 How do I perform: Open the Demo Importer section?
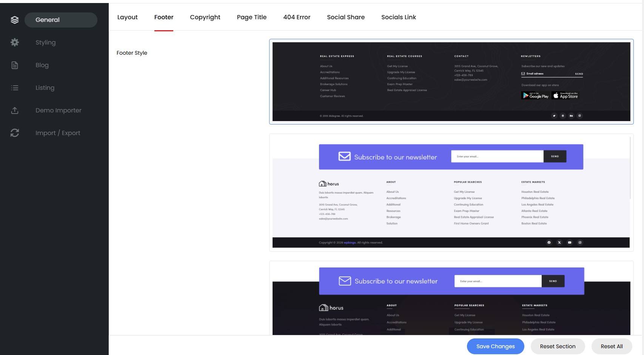[59, 110]
